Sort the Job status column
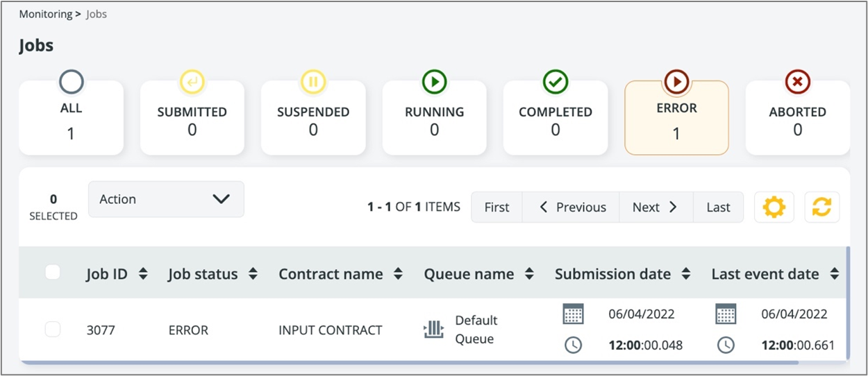 click(253, 274)
